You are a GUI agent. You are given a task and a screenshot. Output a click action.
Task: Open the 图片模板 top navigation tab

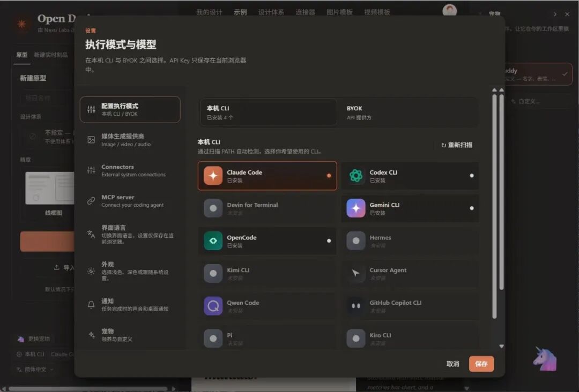(339, 12)
